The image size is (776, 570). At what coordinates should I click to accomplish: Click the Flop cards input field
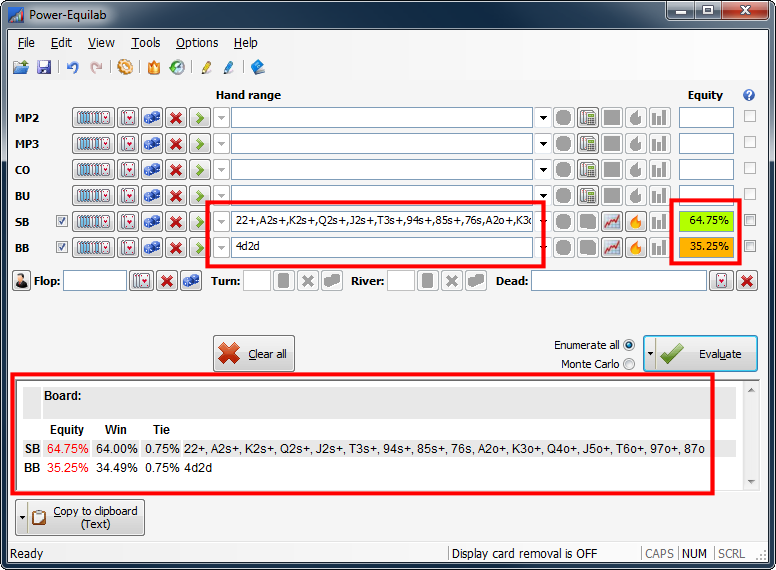coord(95,281)
